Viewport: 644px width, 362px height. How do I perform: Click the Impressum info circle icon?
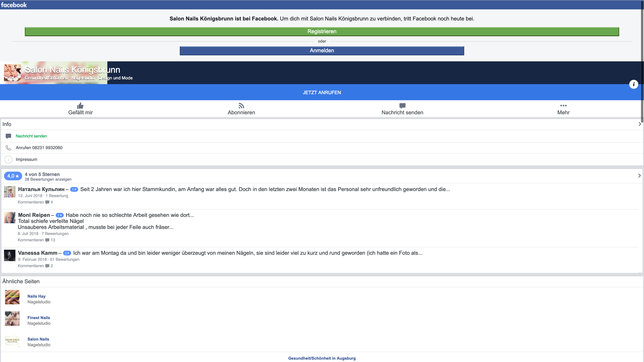[8, 159]
